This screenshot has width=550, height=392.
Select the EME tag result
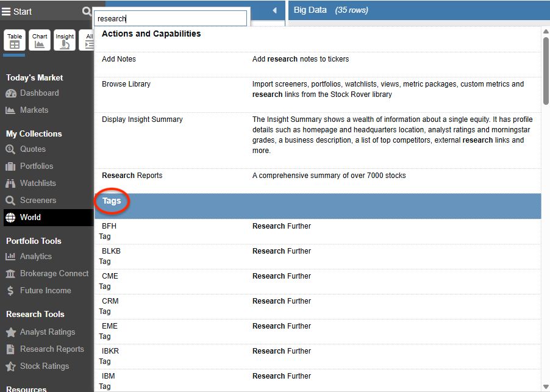(x=318, y=332)
